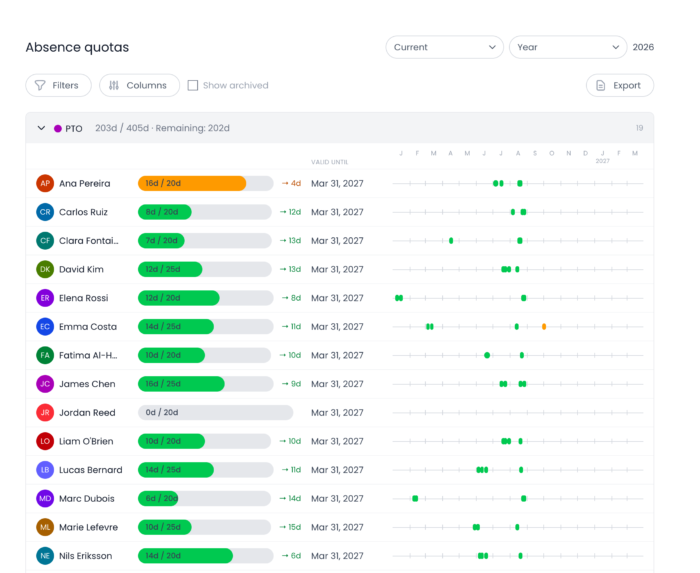Open the Current period dropdown

click(x=445, y=47)
